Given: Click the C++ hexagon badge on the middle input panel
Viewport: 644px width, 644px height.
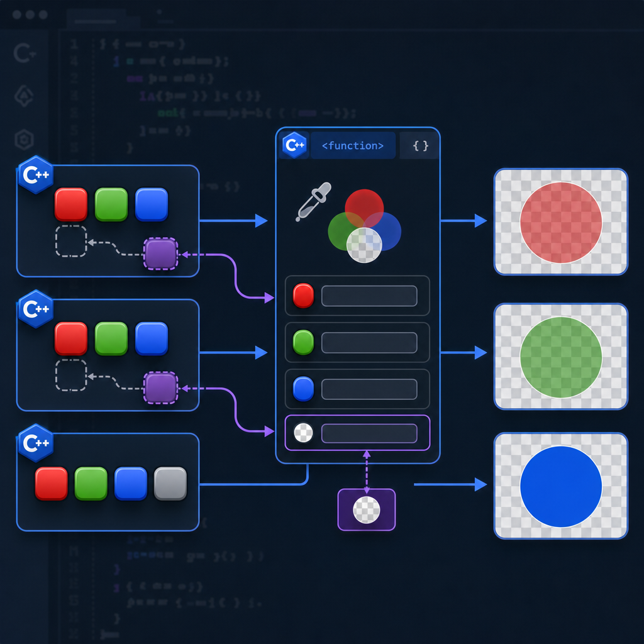Looking at the screenshot, I should tap(36, 309).
